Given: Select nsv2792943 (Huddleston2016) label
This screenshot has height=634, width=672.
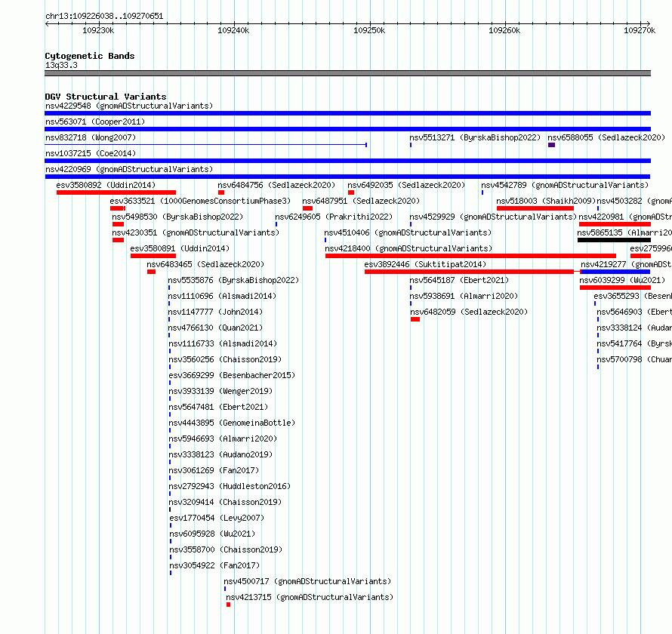Looking at the screenshot, I should (230, 486).
